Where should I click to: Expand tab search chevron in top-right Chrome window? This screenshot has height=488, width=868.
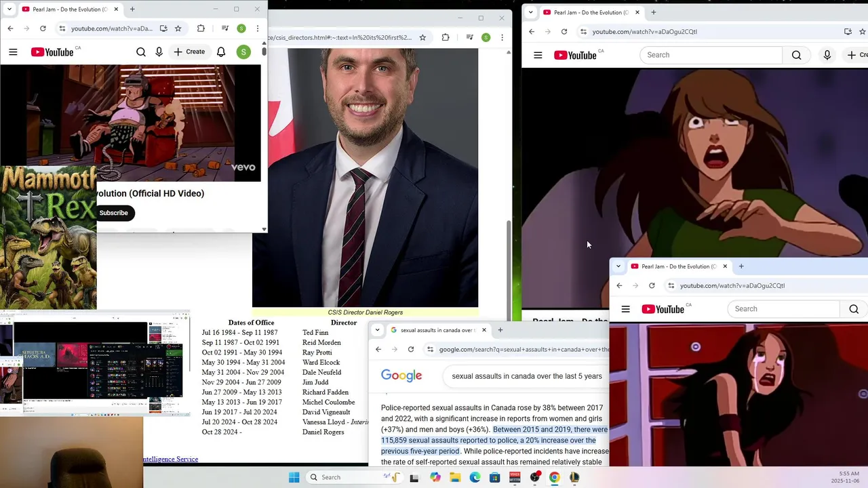(x=530, y=12)
